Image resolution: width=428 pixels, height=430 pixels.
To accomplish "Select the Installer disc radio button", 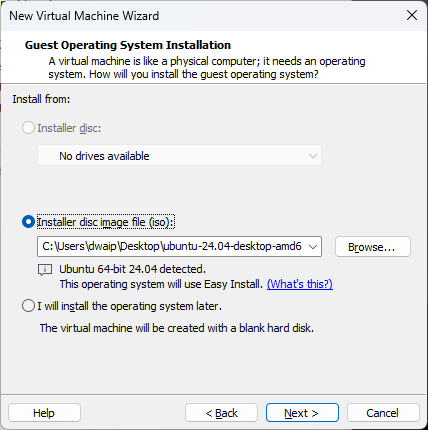I will coord(28,128).
